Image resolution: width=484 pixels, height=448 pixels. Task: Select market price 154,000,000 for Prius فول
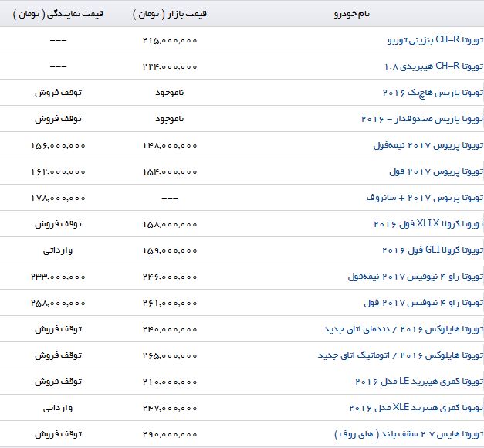pos(170,171)
